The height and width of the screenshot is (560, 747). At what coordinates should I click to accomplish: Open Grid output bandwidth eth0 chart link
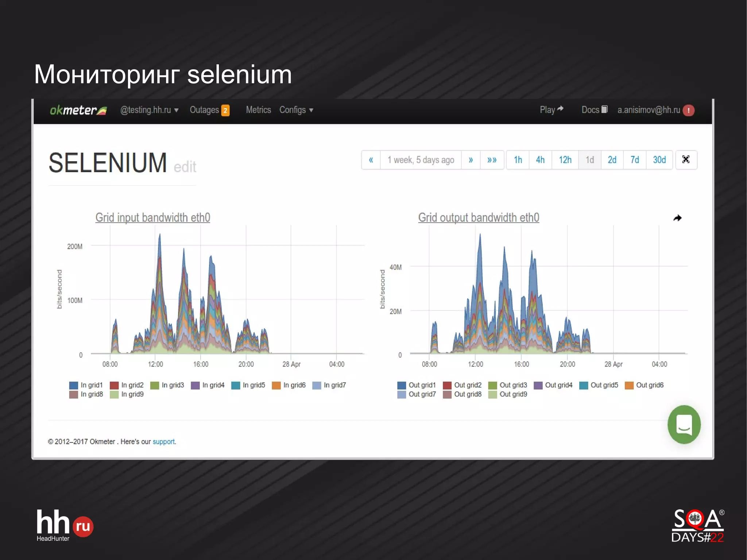tap(479, 217)
